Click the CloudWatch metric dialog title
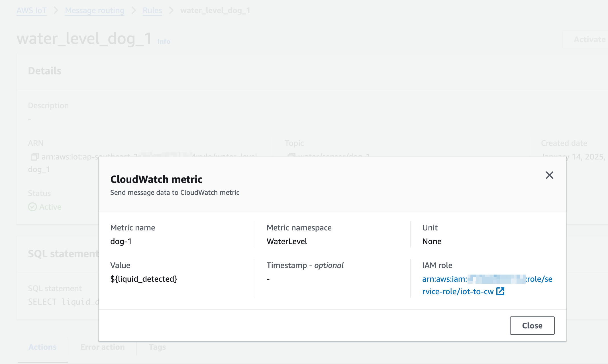 (x=156, y=179)
